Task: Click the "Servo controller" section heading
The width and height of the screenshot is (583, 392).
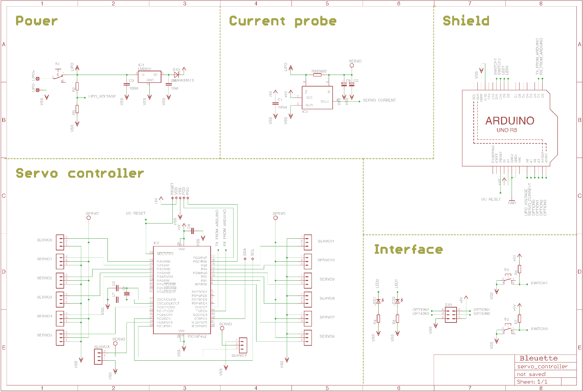Action: 80,173
